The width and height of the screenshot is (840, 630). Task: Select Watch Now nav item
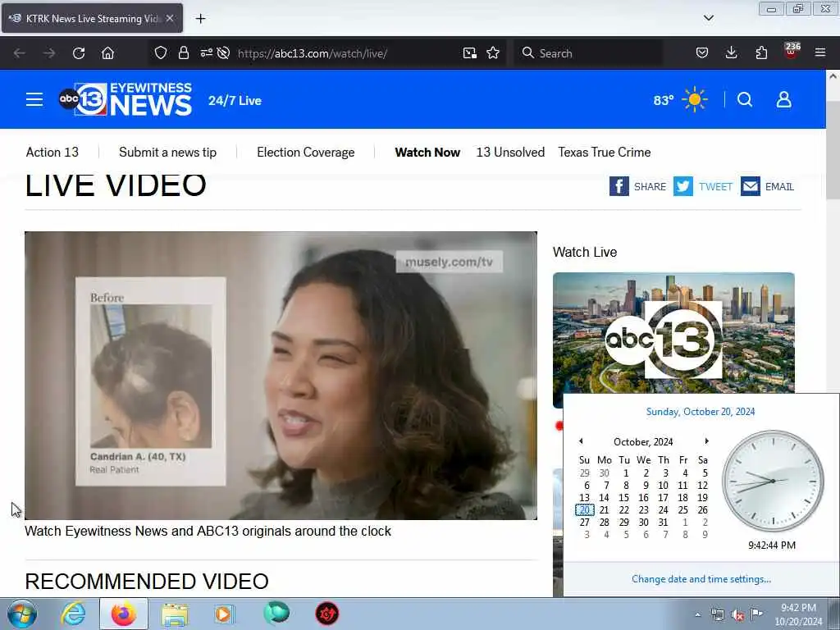(x=427, y=153)
